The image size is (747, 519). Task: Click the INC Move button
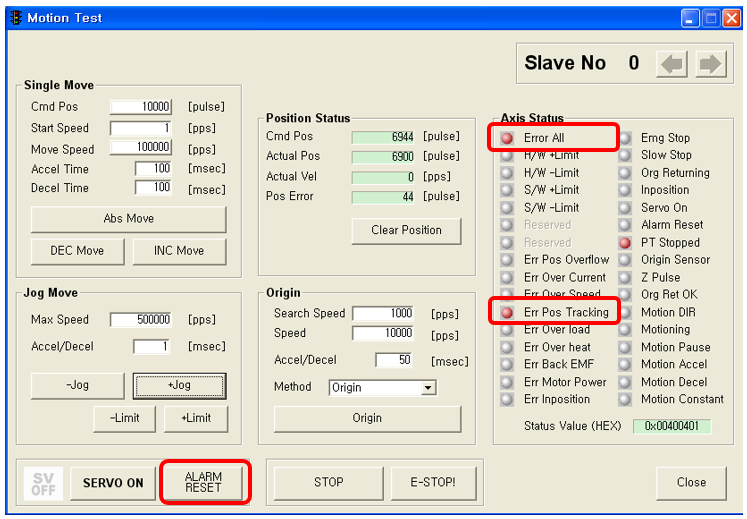pos(179,251)
